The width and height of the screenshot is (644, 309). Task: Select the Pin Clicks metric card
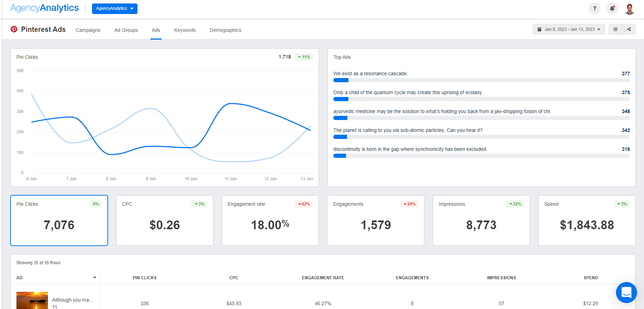point(59,220)
